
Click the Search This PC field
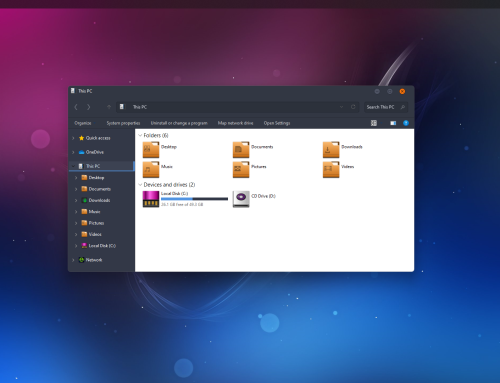pyautogui.click(x=385, y=107)
